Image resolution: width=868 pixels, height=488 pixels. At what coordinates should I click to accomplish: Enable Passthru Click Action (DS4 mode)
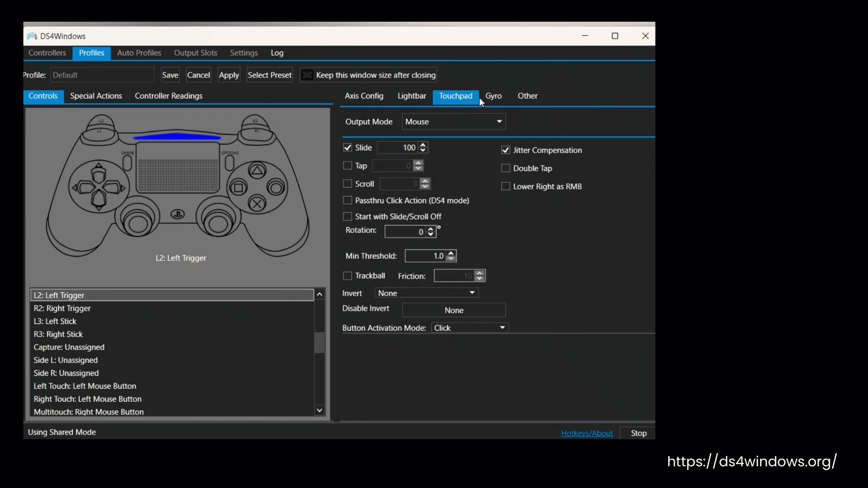[x=347, y=200]
